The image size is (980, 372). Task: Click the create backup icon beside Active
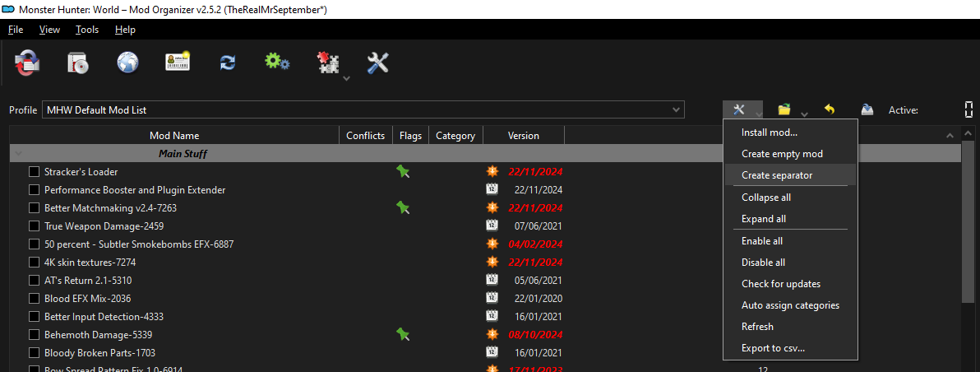tap(867, 109)
